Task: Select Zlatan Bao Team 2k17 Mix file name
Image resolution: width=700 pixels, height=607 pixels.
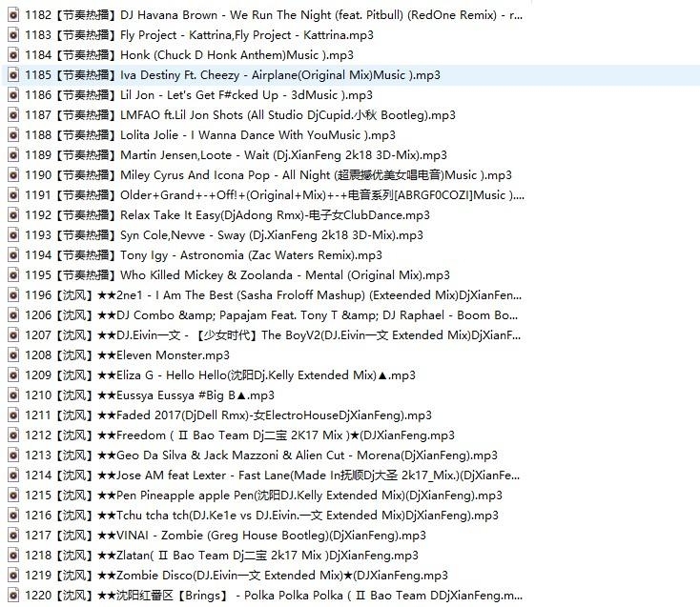Action: (x=221, y=556)
